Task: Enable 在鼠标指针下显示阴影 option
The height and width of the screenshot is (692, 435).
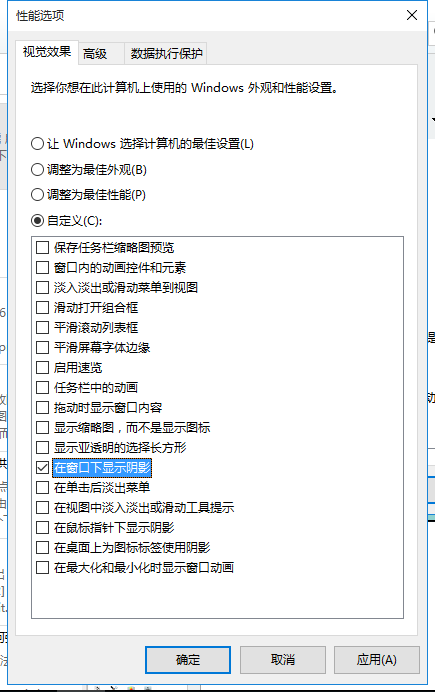Action: tap(42, 527)
